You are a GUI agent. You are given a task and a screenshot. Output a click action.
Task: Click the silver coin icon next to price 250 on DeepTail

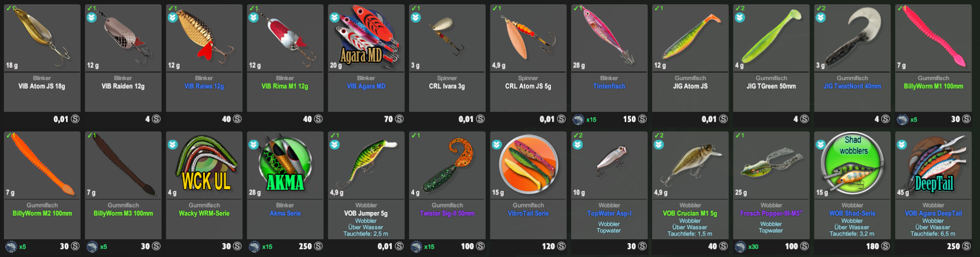coord(966,246)
